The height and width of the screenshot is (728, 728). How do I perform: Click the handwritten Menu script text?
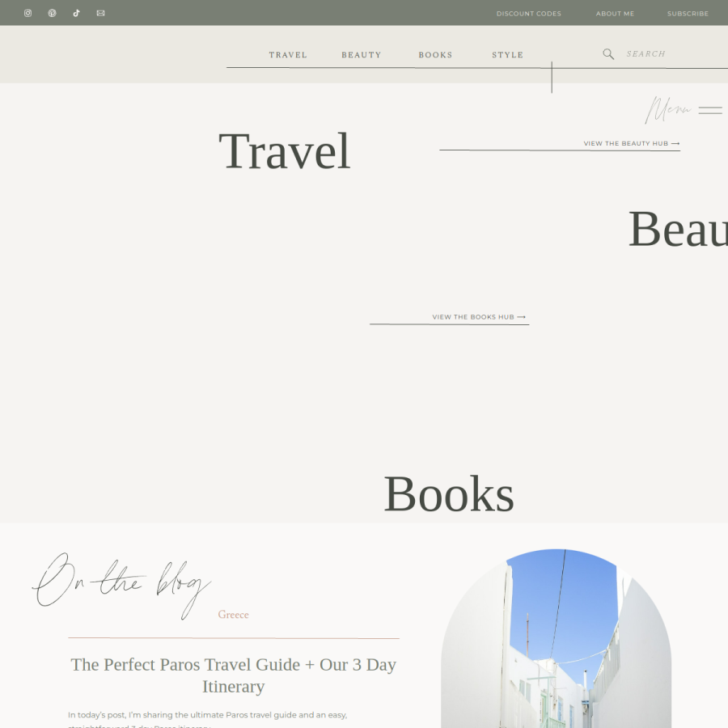[667, 109]
